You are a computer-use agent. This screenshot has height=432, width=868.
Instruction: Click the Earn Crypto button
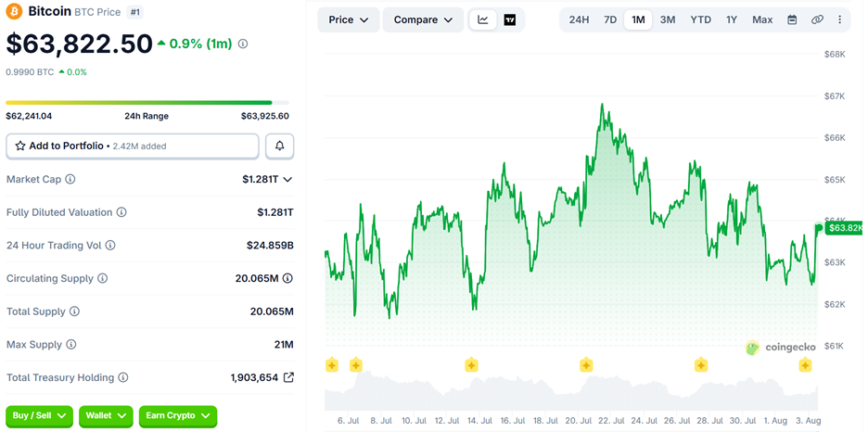click(178, 415)
